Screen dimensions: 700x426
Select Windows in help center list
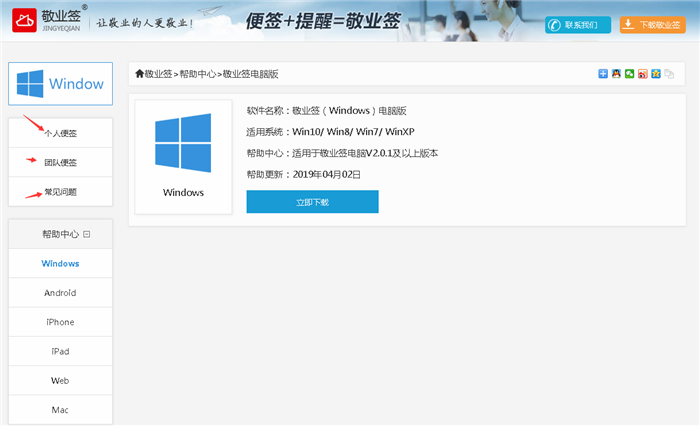pos(60,263)
